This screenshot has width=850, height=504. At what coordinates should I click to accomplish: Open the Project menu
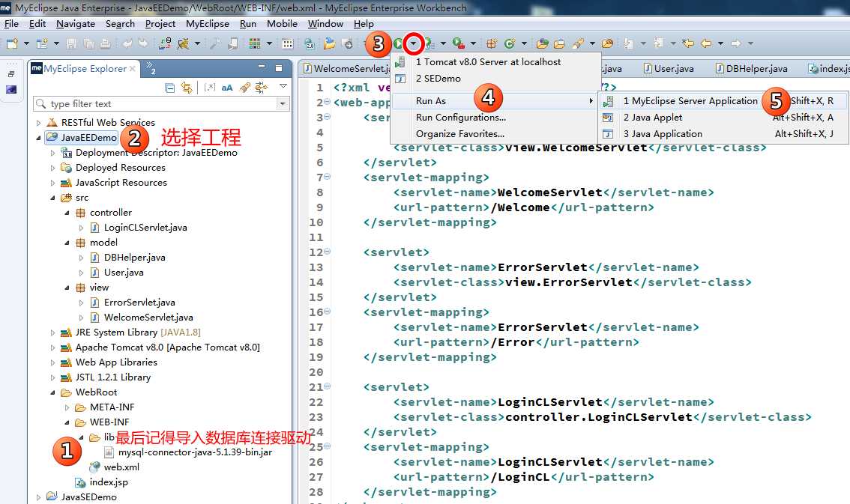160,24
